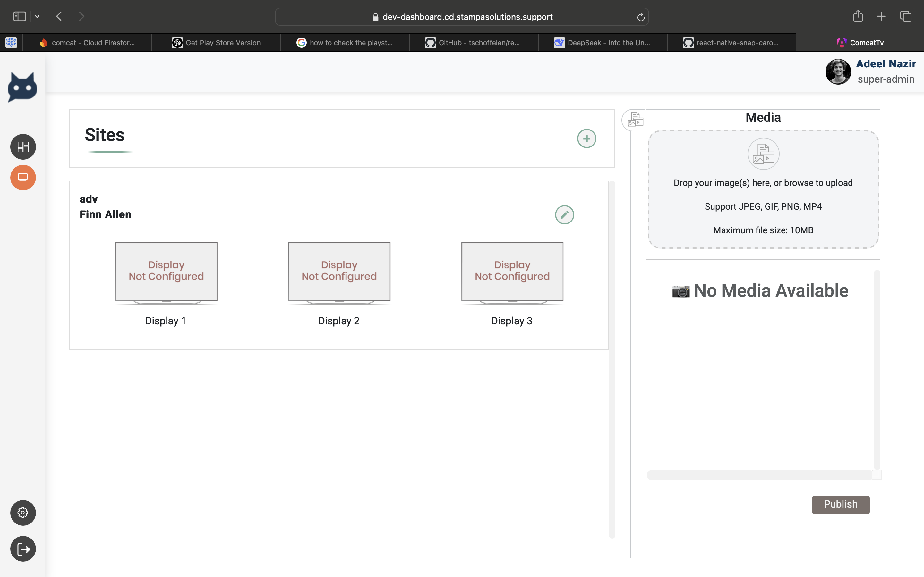This screenshot has height=577, width=924.
Task: Open Safari share icon
Action: click(x=858, y=16)
